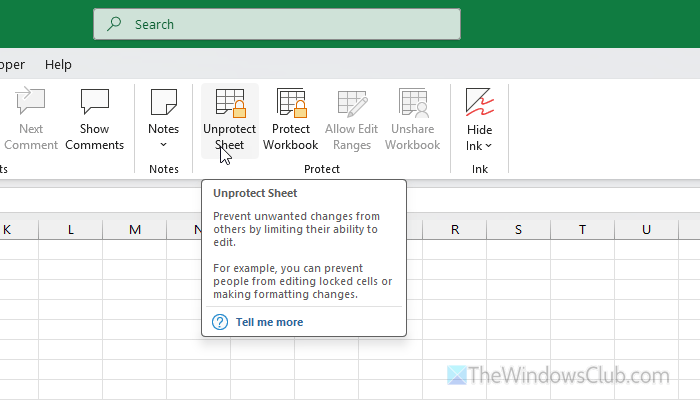This screenshot has height=400, width=700.
Task: Follow the Tell me more link
Action: (269, 322)
